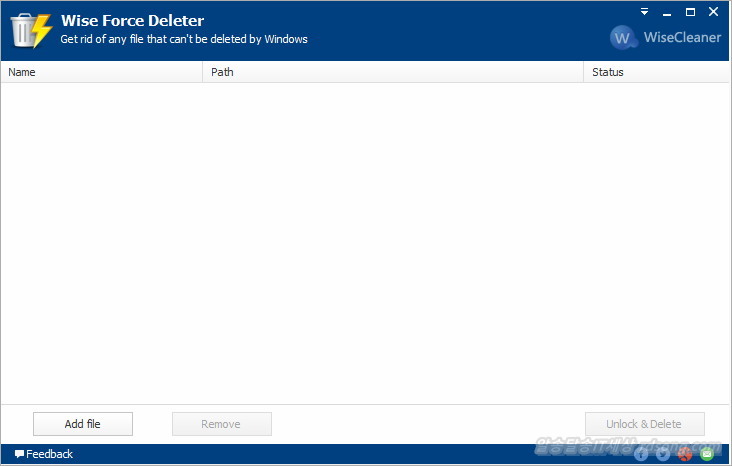Click the Wise Force Deleter trash can icon
The image size is (732, 466).
click(30, 30)
